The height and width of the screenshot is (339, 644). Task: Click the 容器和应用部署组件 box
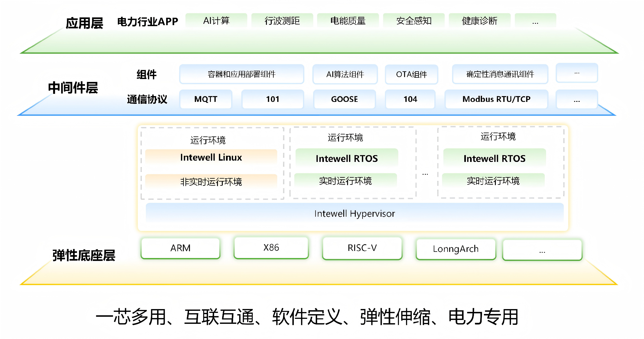click(x=241, y=74)
